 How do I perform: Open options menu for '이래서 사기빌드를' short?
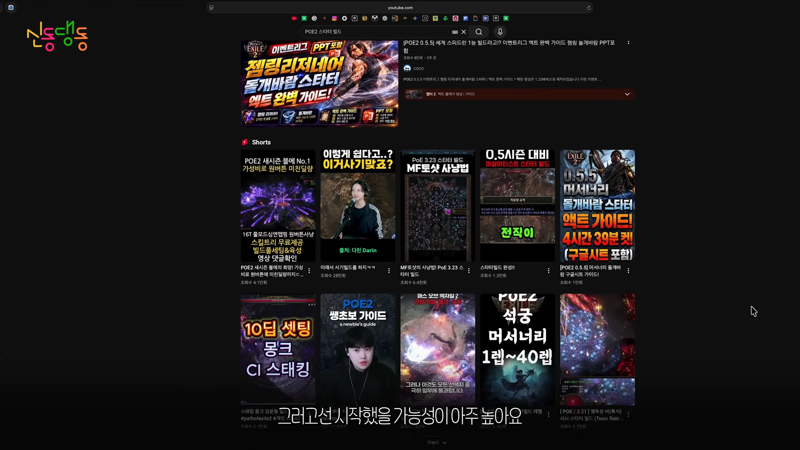click(389, 270)
